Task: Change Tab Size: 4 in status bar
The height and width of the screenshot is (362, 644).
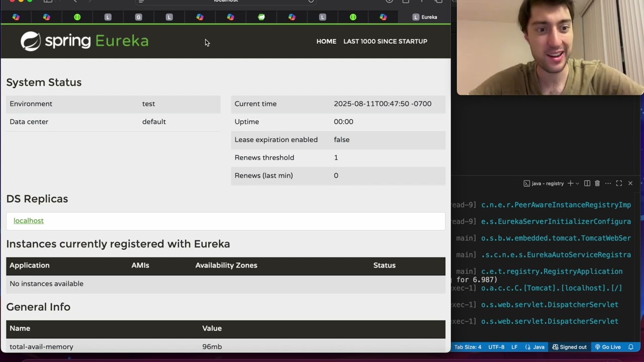Action: click(467, 347)
